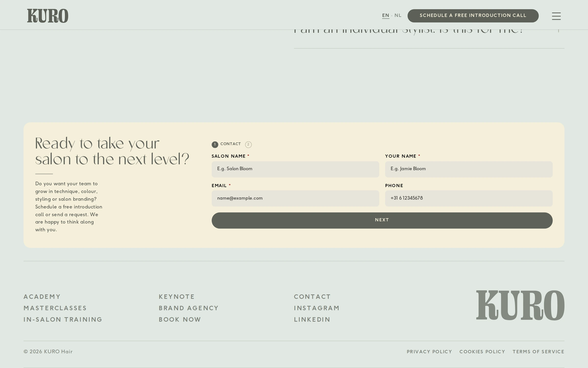Focus the Phone input field
This screenshot has height=368, width=588.
(x=469, y=198)
